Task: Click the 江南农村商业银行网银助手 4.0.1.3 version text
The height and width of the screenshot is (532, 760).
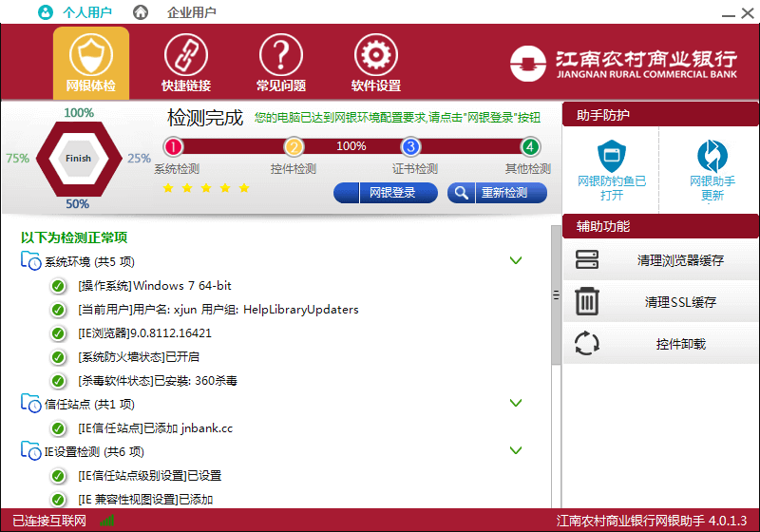Action: pyautogui.click(x=652, y=521)
